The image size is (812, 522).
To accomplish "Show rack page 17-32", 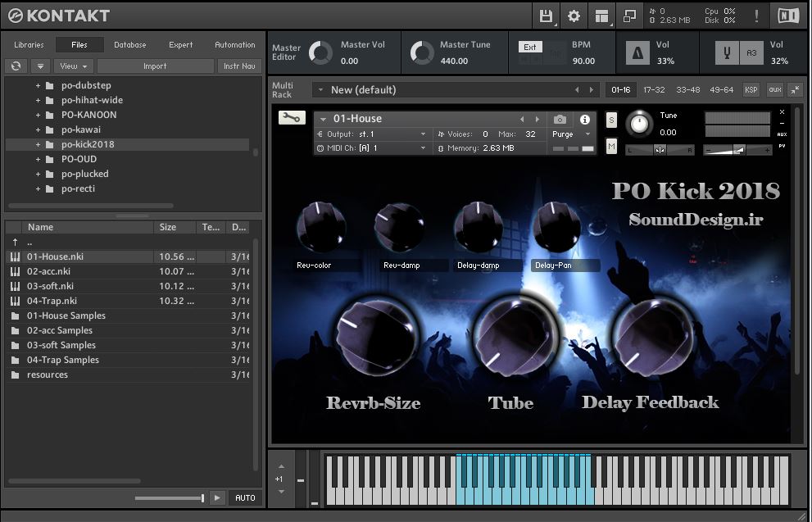I will [x=654, y=89].
